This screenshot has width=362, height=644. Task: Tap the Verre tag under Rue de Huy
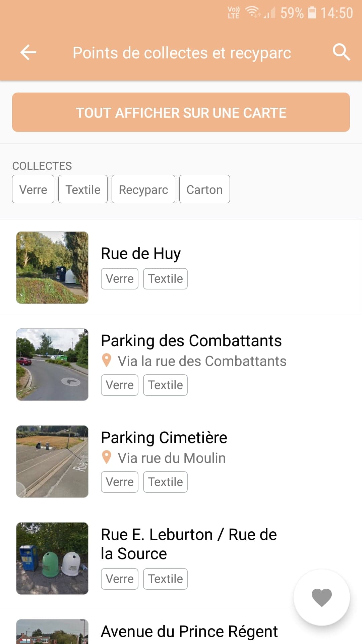[x=120, y=279]
